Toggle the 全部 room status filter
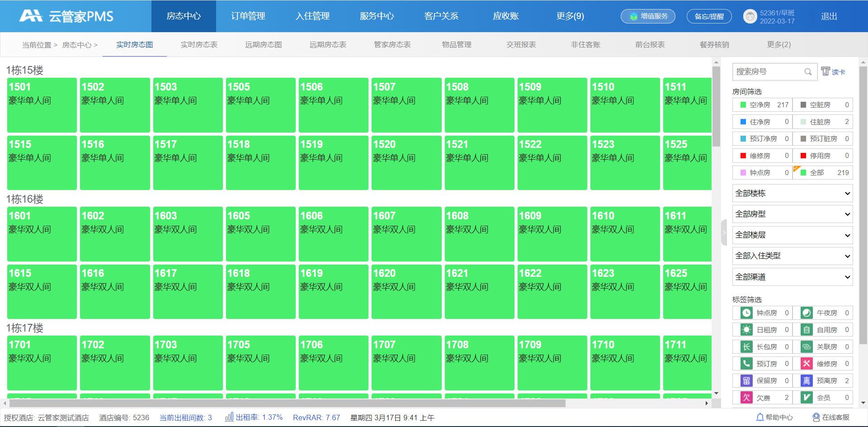The height and width of the screenshot is (427, 868). coord(822,173)
